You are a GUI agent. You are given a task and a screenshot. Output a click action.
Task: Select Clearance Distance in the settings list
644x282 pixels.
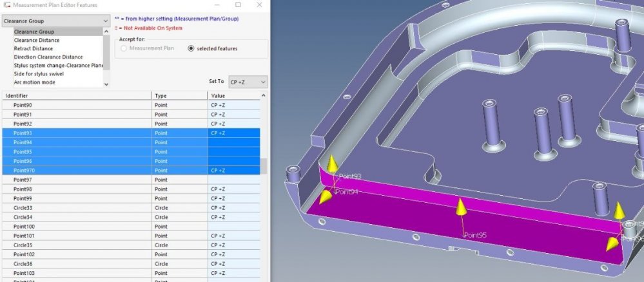pyautogui.click(x=38, y=40)
